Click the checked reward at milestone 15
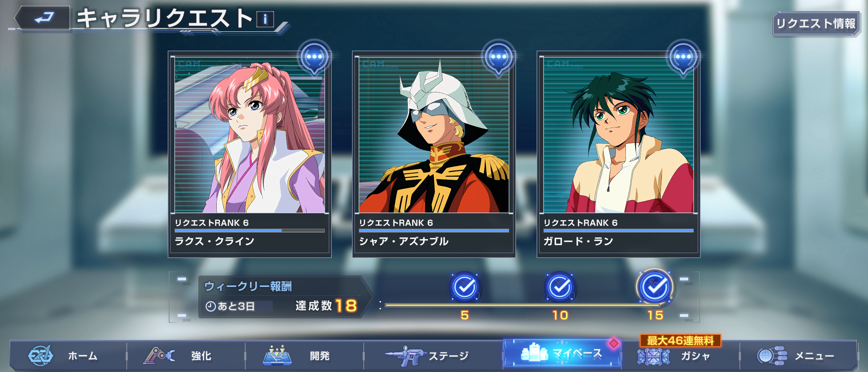868x372 pixels. (x=655, y=287)
